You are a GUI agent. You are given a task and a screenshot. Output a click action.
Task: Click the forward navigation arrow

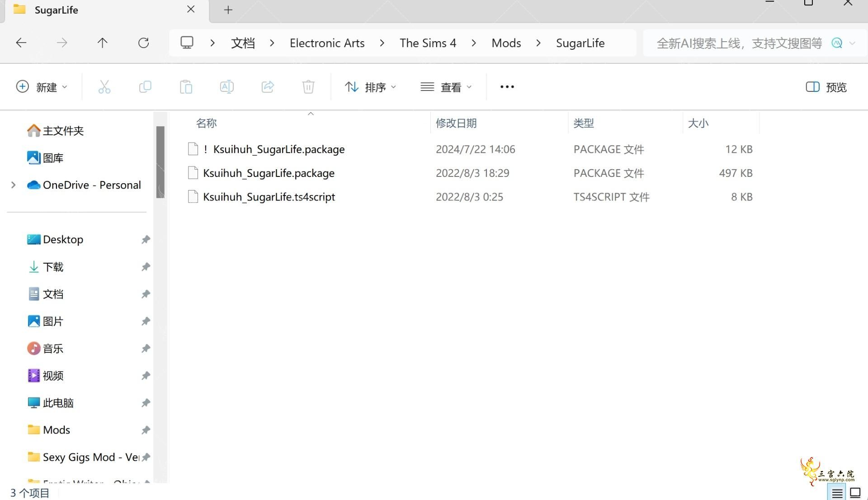point(62,43)
